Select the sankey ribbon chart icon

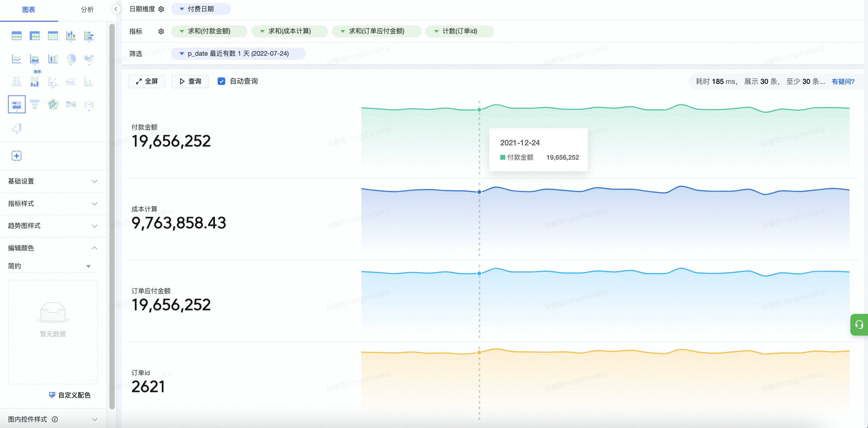(71, 104)
